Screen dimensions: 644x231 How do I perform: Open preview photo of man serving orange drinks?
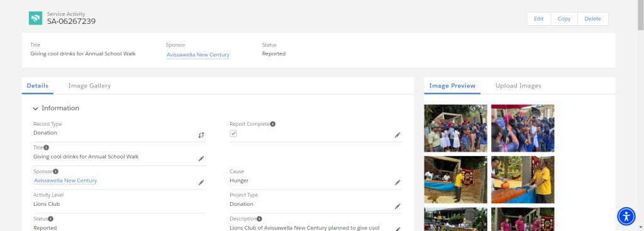[523, 179]
